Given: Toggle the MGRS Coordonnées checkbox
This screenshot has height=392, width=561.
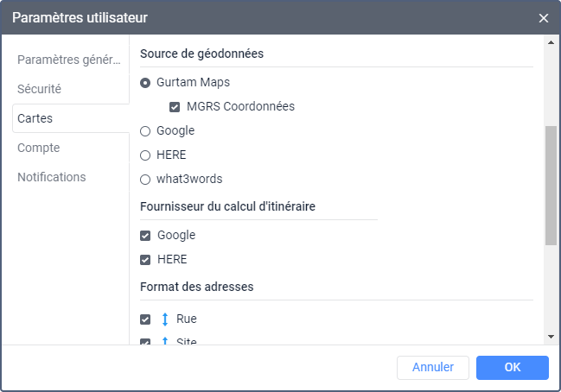Looking at the screenshot, I should (175, 107).
